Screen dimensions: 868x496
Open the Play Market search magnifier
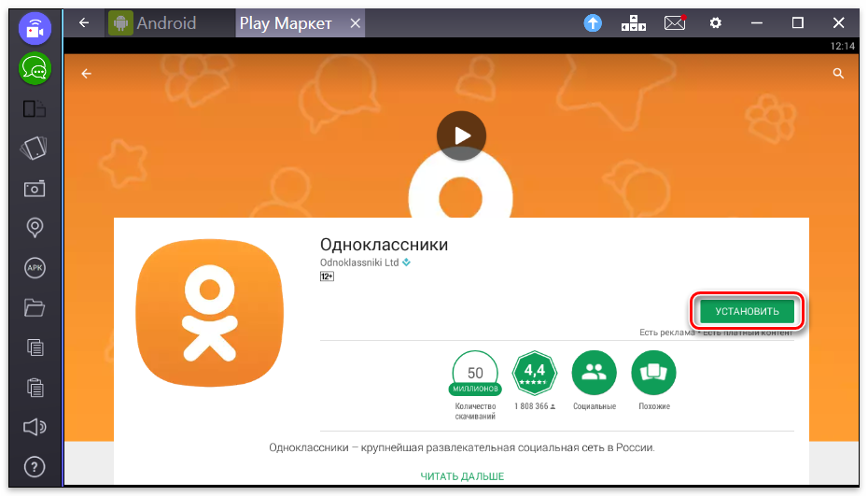pyautogui.click(x=838, y=74)
